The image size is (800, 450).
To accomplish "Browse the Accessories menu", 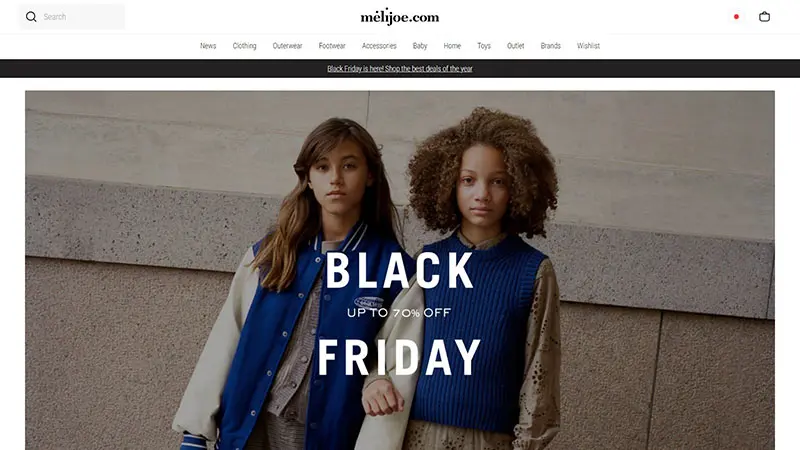I will [379, 46].
